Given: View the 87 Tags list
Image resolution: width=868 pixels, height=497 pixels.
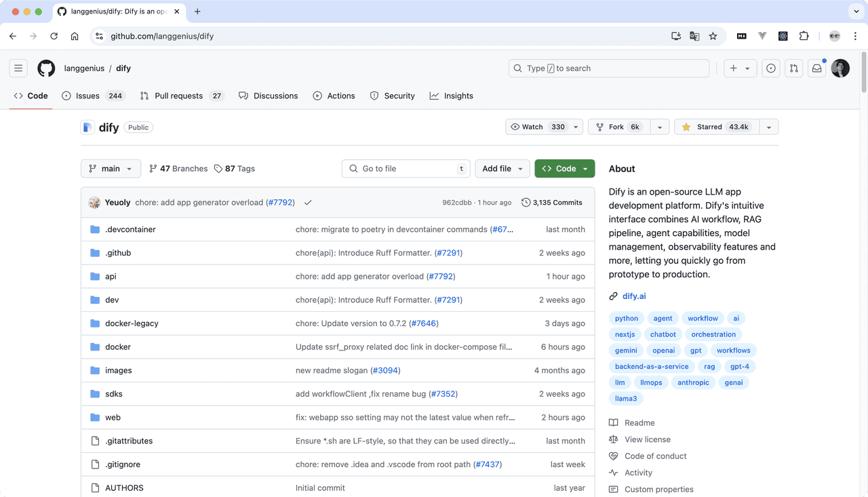Looking at the screenshot, I should pos(235,169).
